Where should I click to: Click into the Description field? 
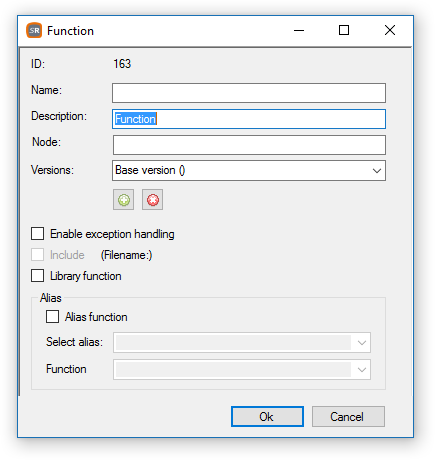pyautogui.click(x=249, y=119)
